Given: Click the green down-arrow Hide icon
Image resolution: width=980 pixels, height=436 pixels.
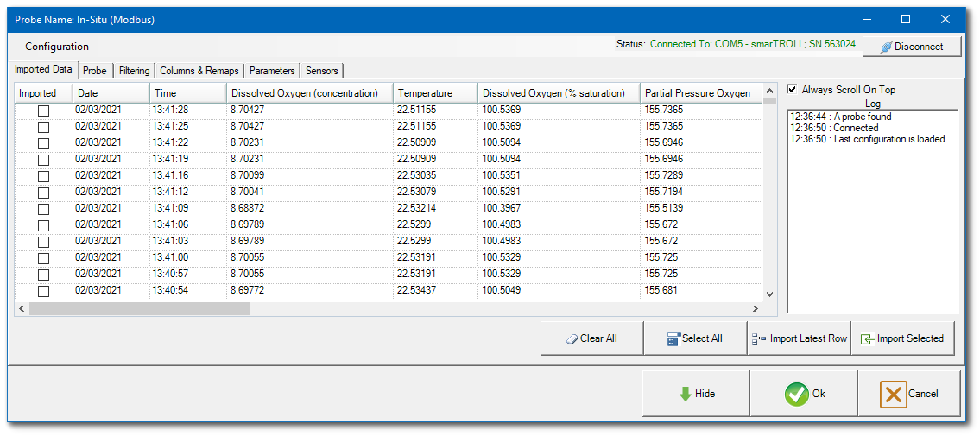Looking at the screenshot, I should click(685, 394).
